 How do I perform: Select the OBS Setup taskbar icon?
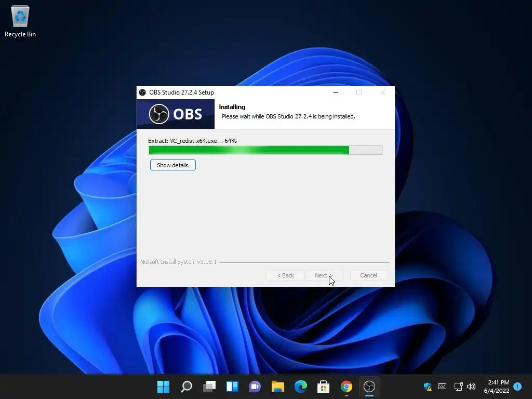click(x=369, y=387)
